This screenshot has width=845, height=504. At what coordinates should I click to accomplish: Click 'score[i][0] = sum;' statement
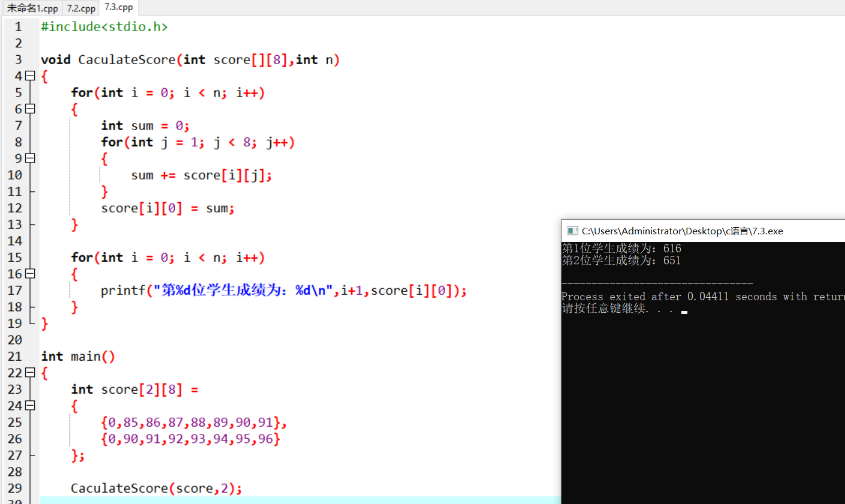click(x=168, y=209)
